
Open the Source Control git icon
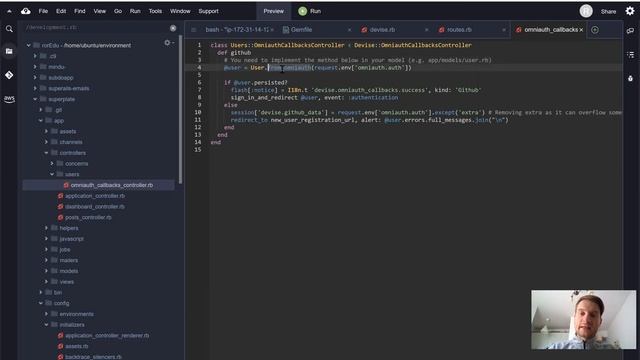coord(9,75)
